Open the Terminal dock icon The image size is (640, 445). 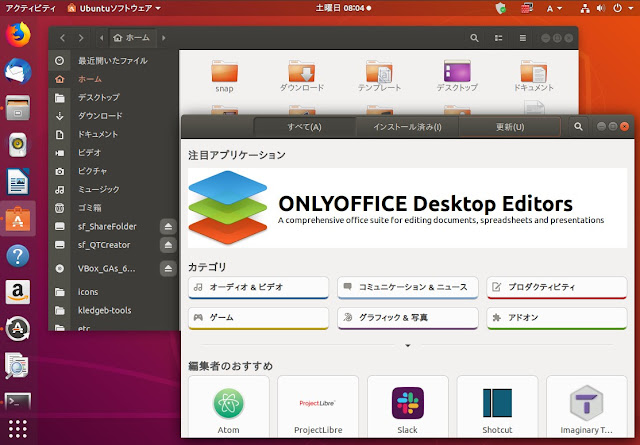(x=18, y=401)
